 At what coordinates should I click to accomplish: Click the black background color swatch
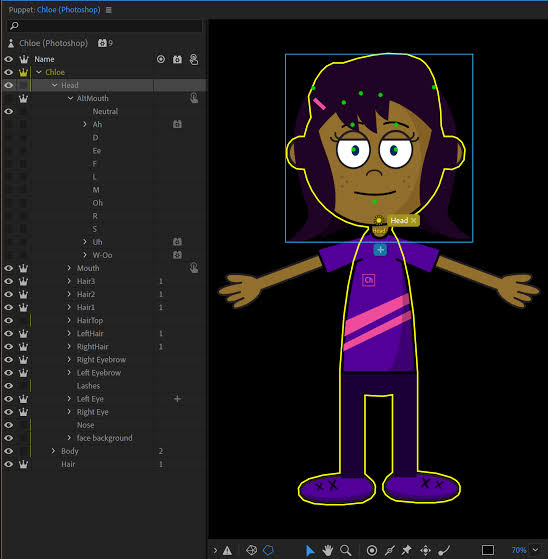pyautogui.click(x=488, y=550)
